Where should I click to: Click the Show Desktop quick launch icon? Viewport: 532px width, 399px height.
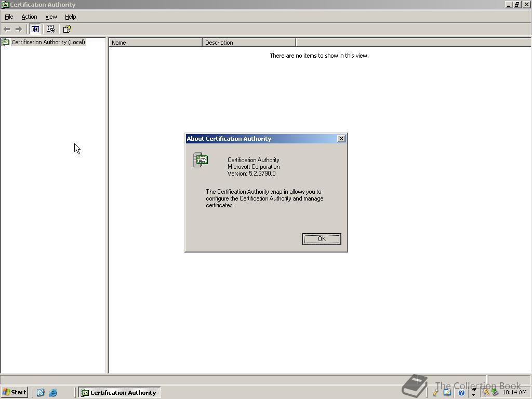41,393
